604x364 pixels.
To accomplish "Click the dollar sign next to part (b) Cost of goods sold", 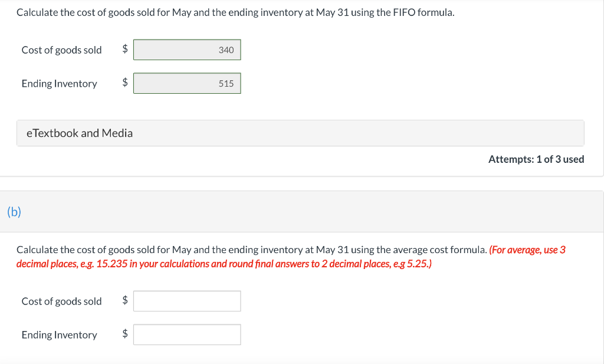I will [124, 301].
